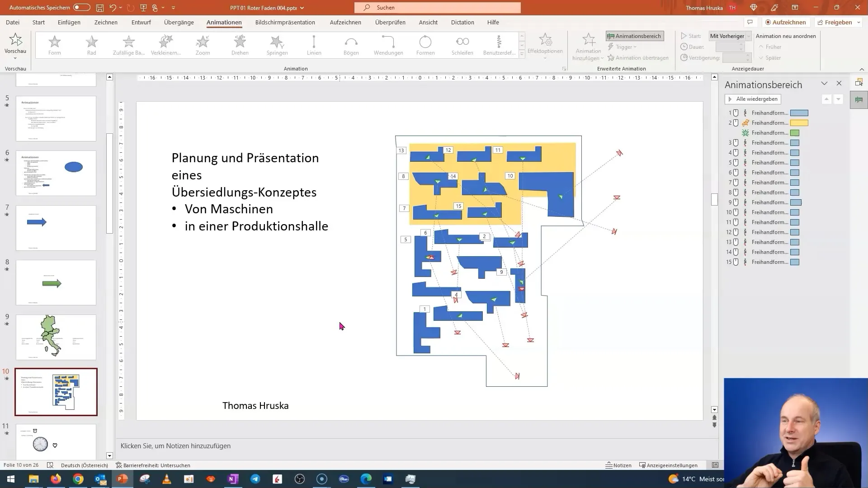Switch to normal view icon in status bar
Screen dimensions: 868x488
point(715,465)
